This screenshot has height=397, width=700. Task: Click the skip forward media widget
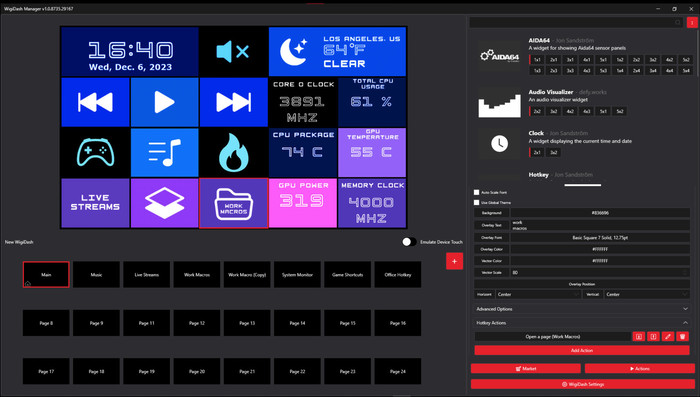[x=233, y=102]
